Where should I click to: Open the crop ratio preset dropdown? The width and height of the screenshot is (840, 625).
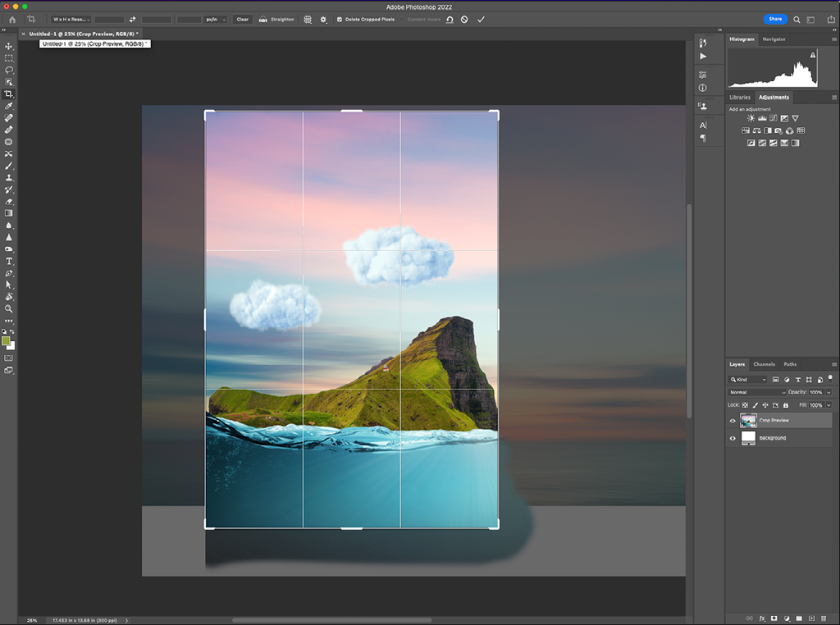pos(69,19)
